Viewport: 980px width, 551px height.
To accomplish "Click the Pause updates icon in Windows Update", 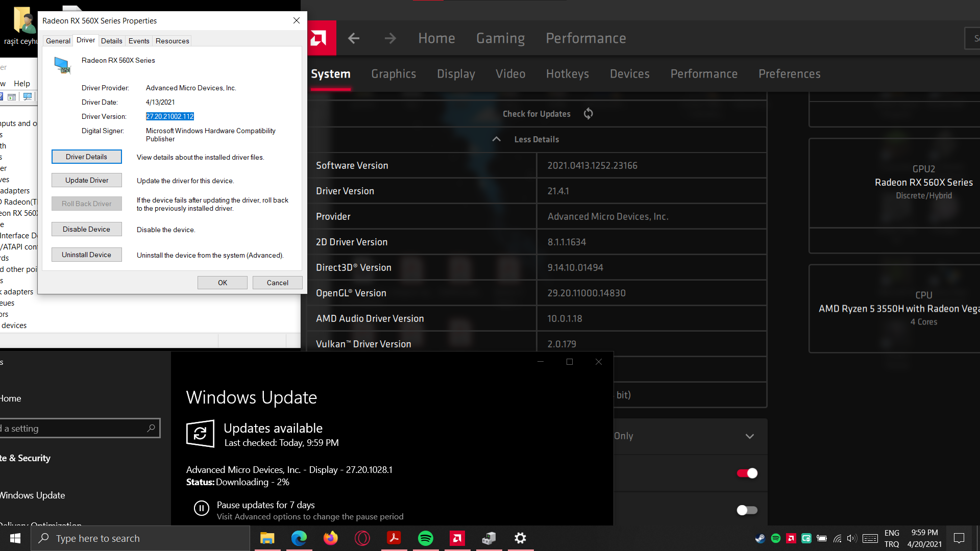I will pos(202,508).
